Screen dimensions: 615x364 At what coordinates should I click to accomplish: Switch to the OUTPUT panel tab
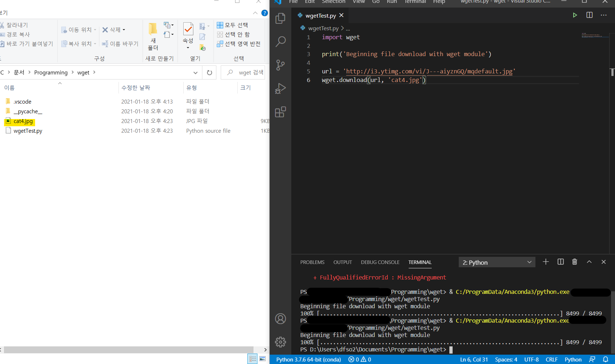coord(342,262)
